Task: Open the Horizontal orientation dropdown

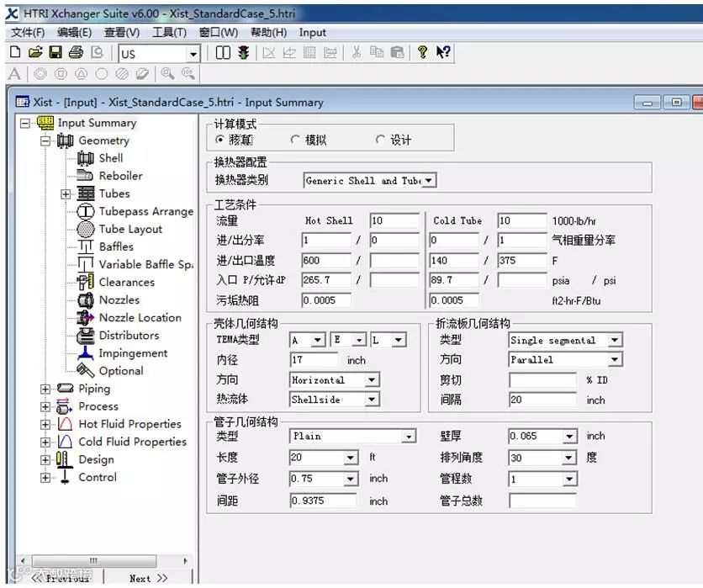Action: click(x=372, y=380)
